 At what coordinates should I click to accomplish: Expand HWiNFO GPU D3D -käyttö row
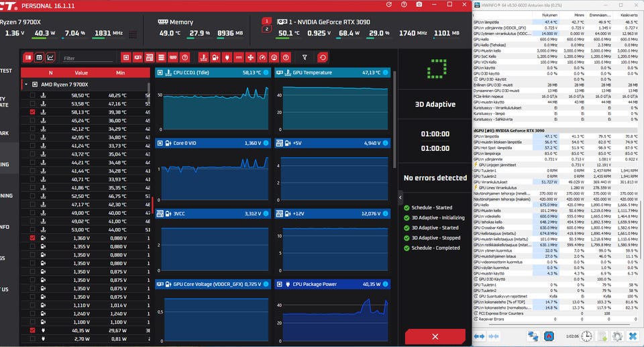pos(476,79)
